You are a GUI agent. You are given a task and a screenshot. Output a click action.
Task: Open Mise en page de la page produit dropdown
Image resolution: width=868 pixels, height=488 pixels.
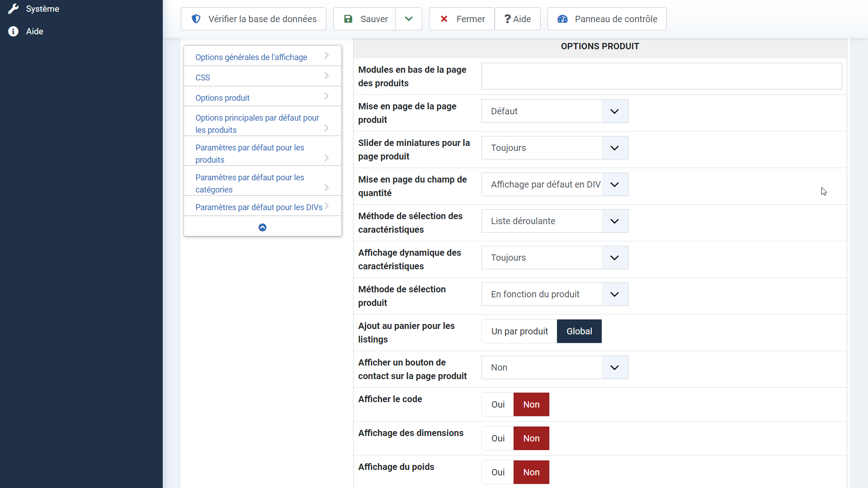point(554,111)
